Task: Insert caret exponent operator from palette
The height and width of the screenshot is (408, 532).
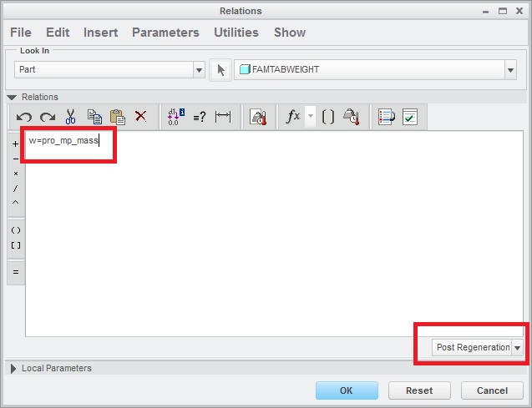Action: [x=15, y=203]
